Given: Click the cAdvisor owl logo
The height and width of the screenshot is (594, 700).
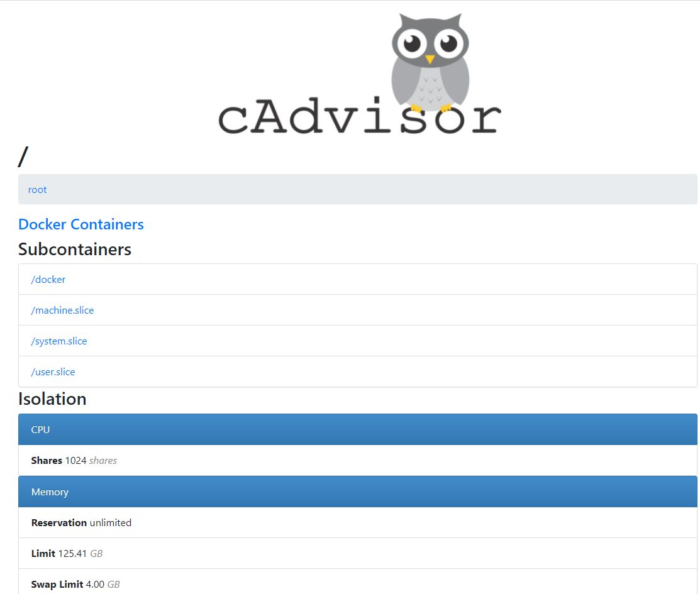Looking at the screenshot, I should click(x=359, y=74).
